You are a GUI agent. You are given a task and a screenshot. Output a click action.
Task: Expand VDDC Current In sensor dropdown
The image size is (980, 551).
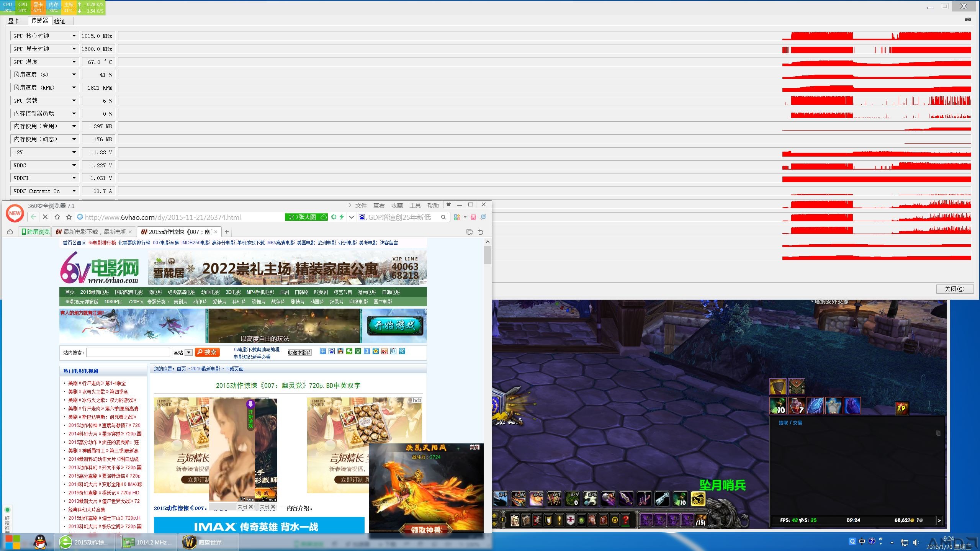[x=74, y=191]
